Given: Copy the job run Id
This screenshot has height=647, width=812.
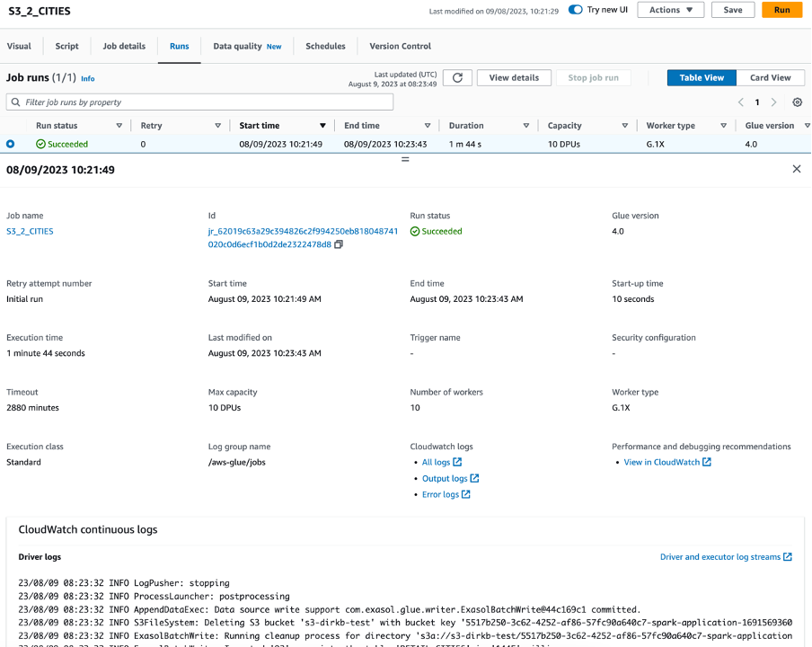Looking at the screenshot, I should 339,244.
